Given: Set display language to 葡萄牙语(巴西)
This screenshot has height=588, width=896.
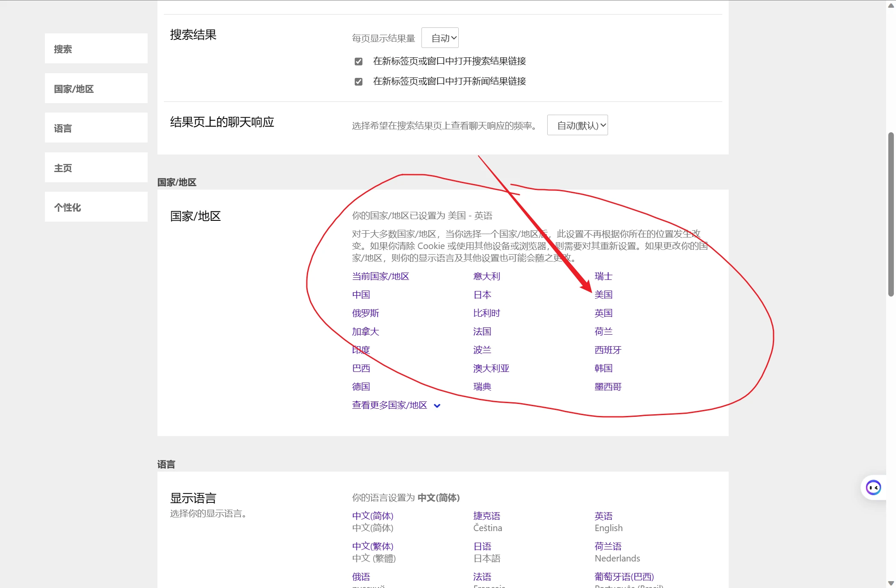Looking at the screenshot, I should click(x=624, y=577).
